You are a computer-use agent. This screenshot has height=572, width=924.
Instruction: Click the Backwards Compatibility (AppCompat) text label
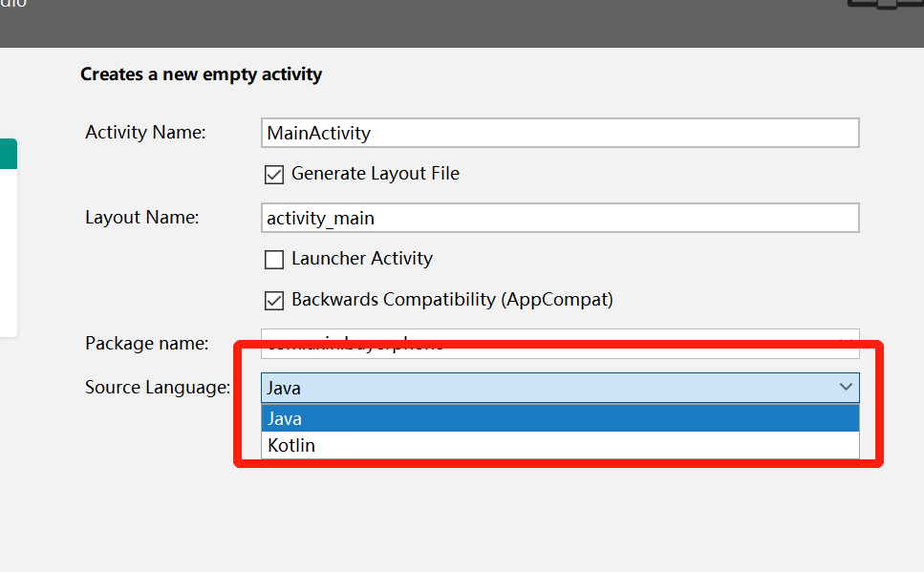click(452, 300)
